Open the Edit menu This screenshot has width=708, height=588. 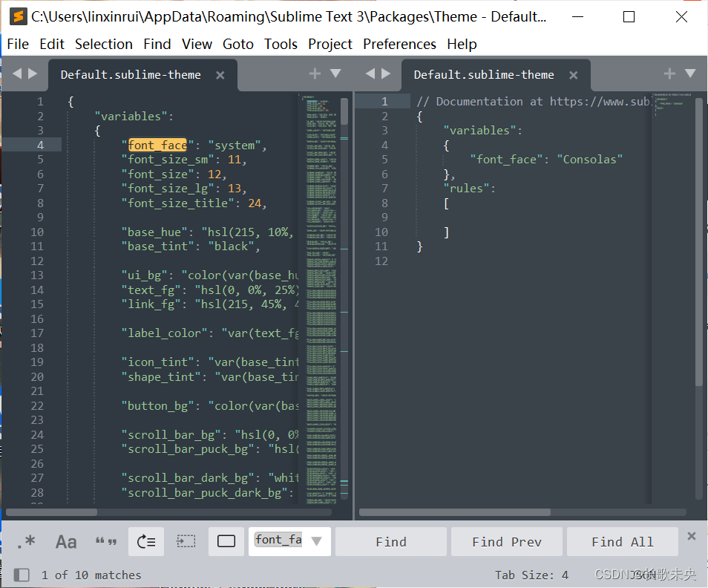(52, 45)
